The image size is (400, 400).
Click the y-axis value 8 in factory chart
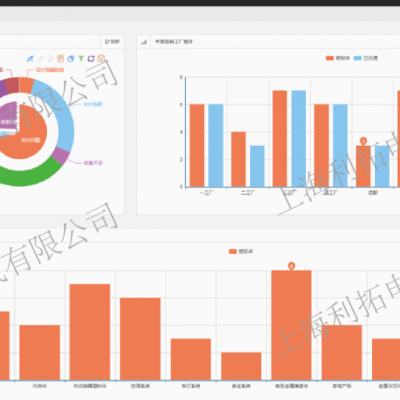click(181, 77)
